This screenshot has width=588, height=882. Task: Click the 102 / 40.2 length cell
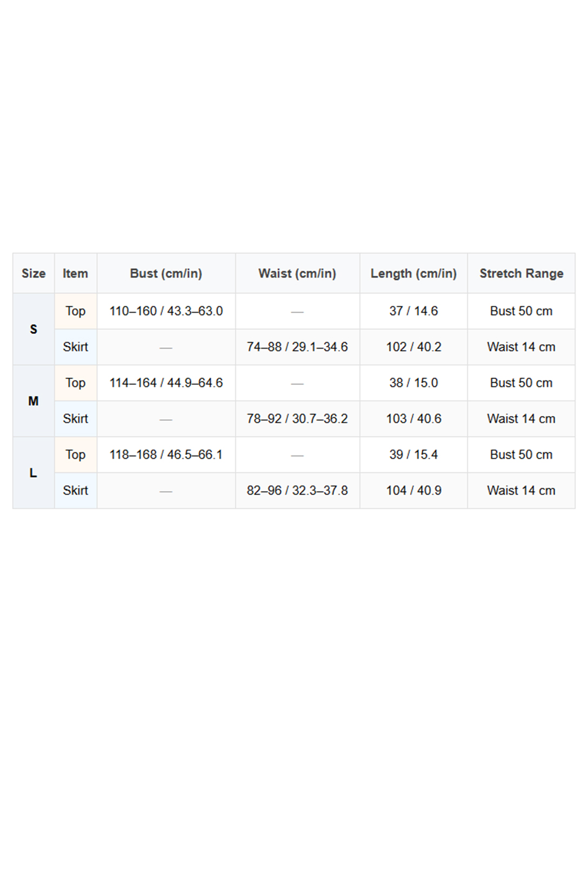click(x=413, y=347)
